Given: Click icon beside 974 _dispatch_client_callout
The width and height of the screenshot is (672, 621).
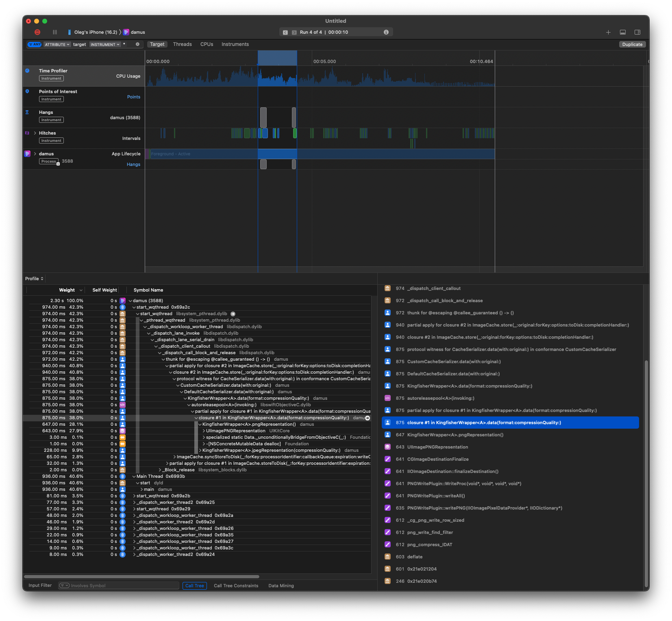Looking at the screenshot, I should 388,288.
